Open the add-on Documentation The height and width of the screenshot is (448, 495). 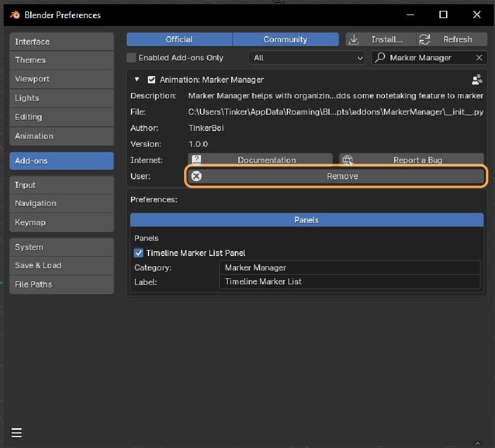tap(260, 160)
